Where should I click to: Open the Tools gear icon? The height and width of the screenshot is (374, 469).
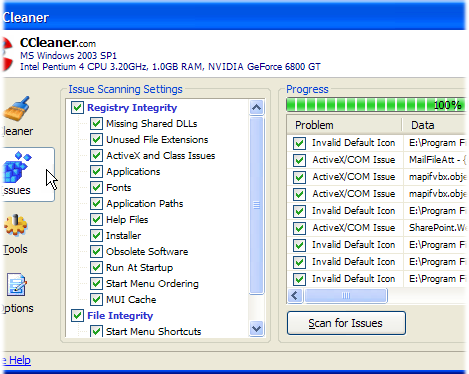click(x=16, y=225)
